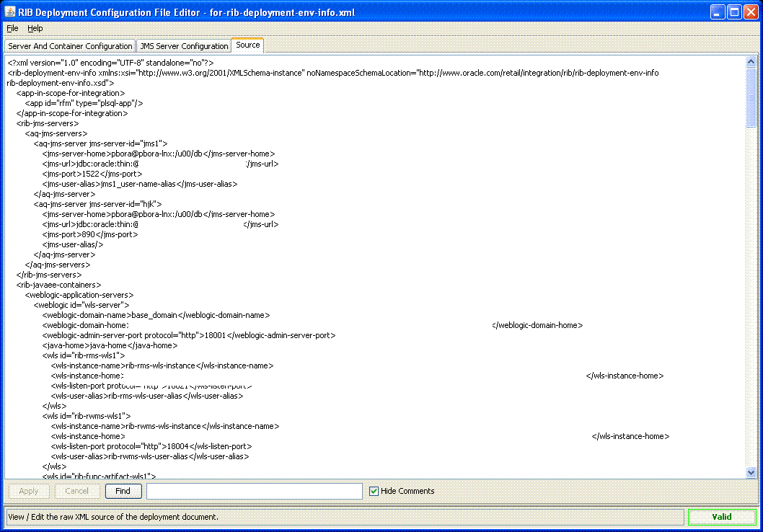Click the closing </aq-jms-servers> tag line

(x=58, y=265)
